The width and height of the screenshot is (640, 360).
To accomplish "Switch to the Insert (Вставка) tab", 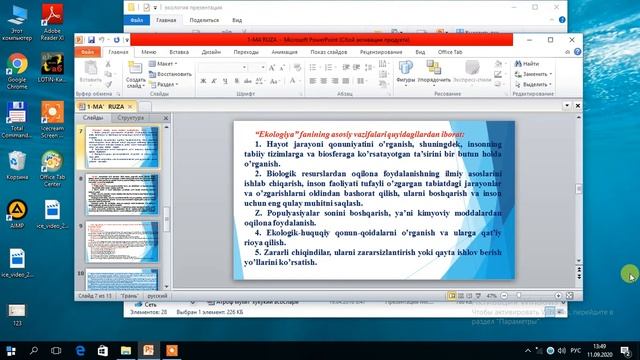I will click(x=179, y=52).
